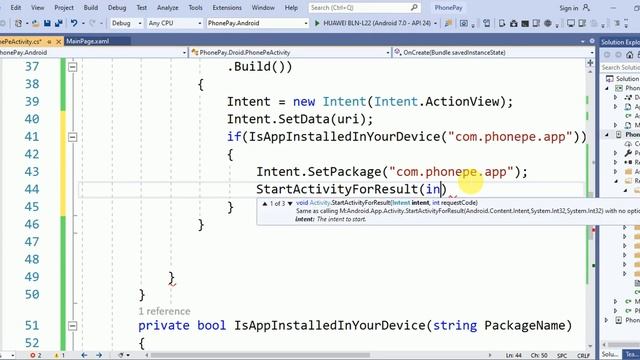This screenshot has height=360, width=640.
Task: Click the Open File folder icon
Action: tap(36, 23)
